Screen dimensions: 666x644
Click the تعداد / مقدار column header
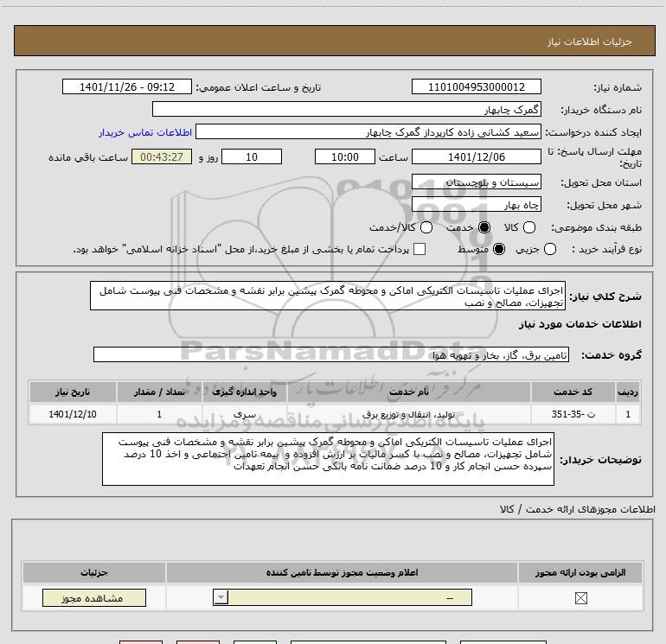coord(159,392)
